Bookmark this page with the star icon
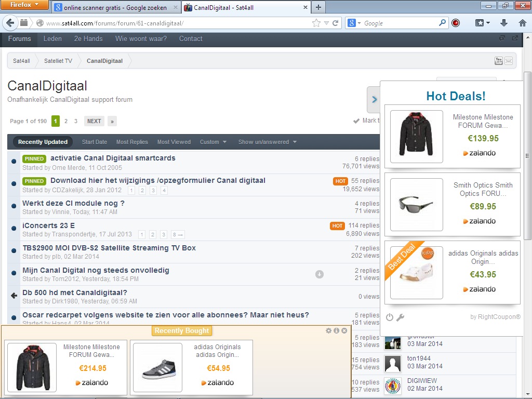 pyautogui.click(x=316, y=23)
